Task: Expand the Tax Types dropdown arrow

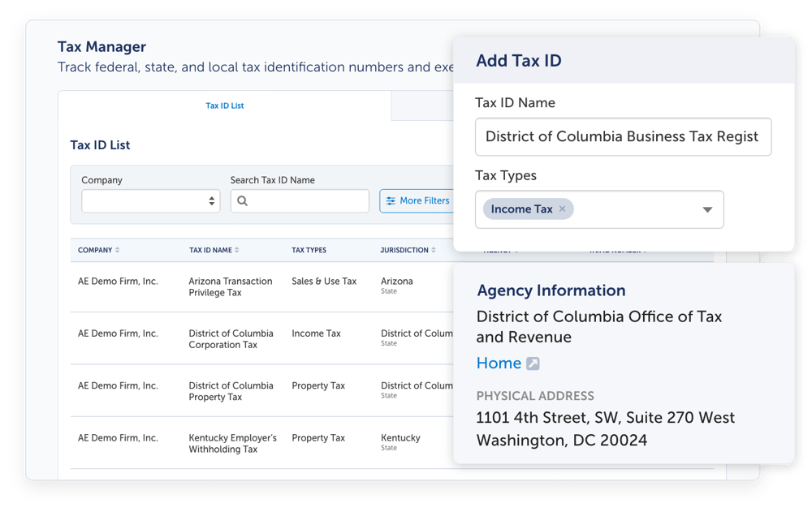Action: [x=706, y=209]
